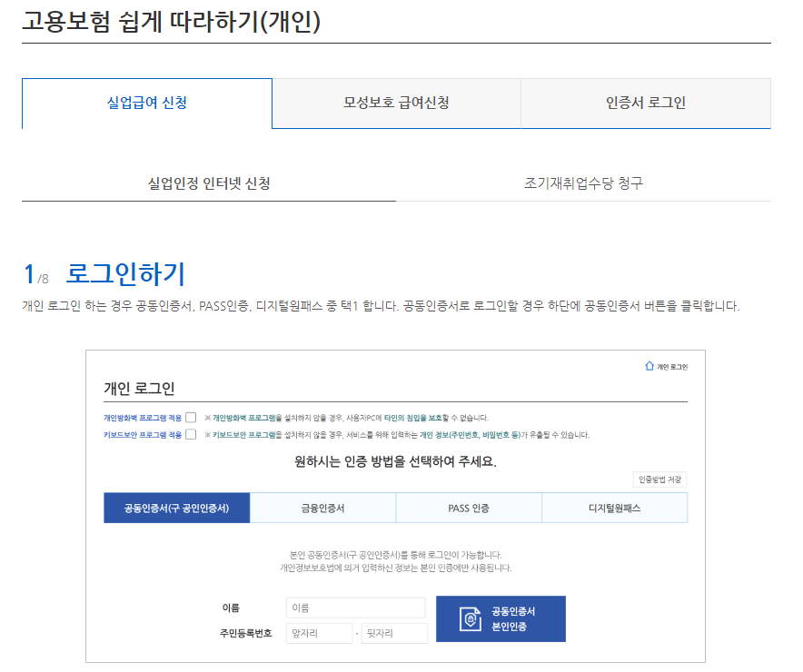Click the 인증방법 저장 button
The image size is (803, 672).
(x=659, y=479)
